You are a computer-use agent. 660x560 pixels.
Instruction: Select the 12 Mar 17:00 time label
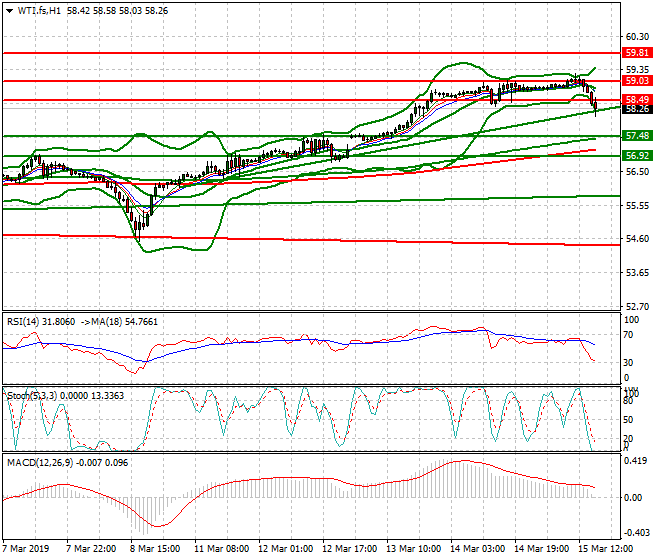tap(349, 549)
